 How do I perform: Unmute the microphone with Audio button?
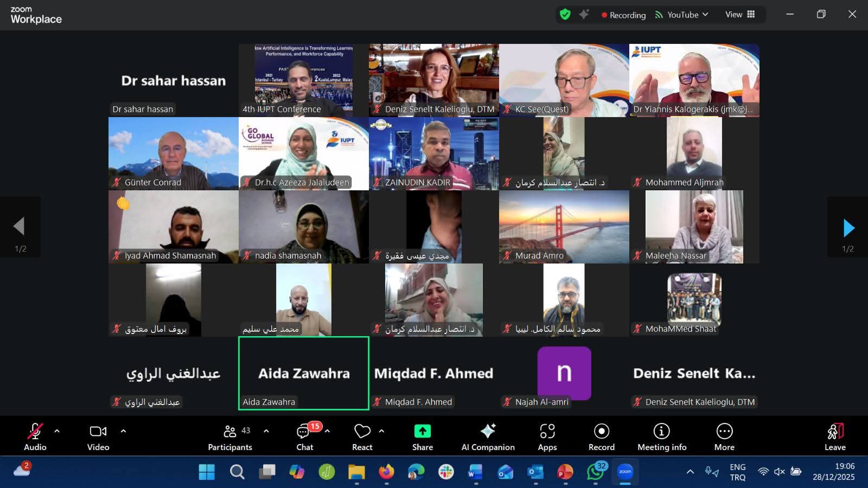[x=35, y=438]
